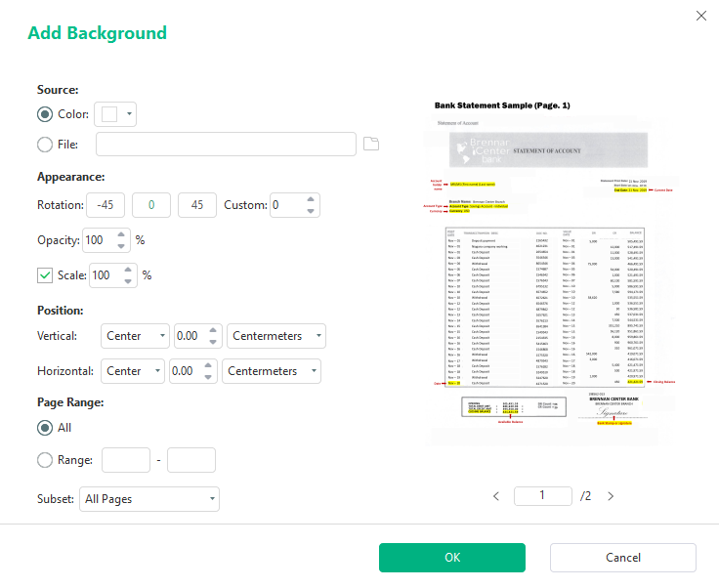
Task: Open the Subset All Pages dropdown
Action: 149,499
